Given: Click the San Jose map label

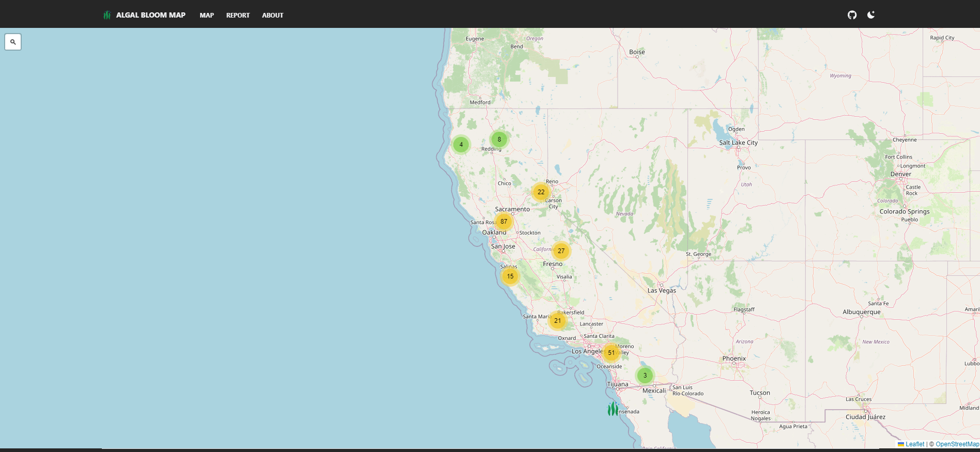Looking at the screenshot, I should [503, 246].
